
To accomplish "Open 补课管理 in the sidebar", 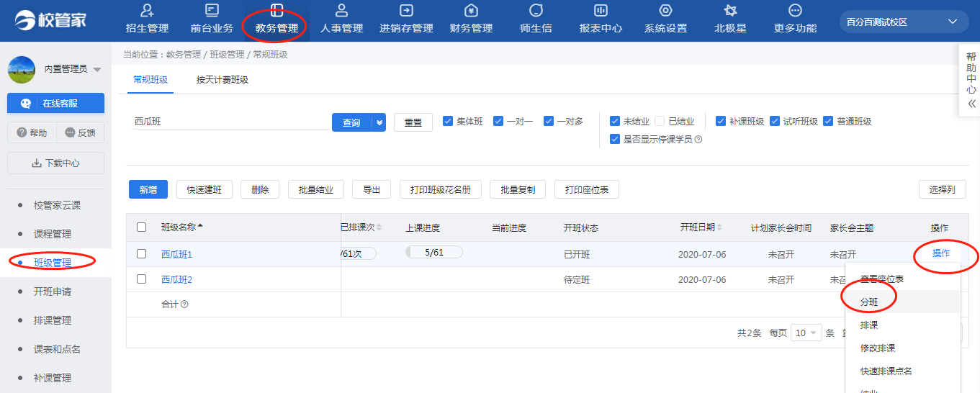I will pyautogui.click(x=53, y=378).
